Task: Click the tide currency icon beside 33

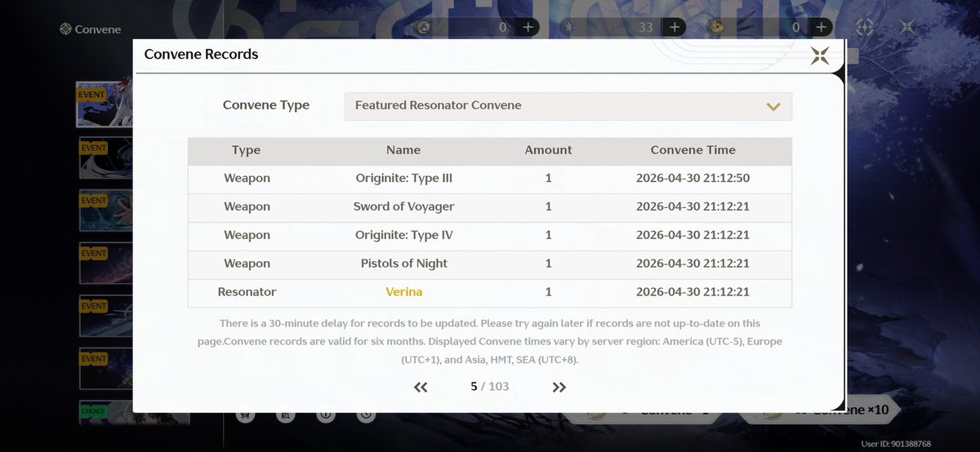Action: (x=571, y=27)
